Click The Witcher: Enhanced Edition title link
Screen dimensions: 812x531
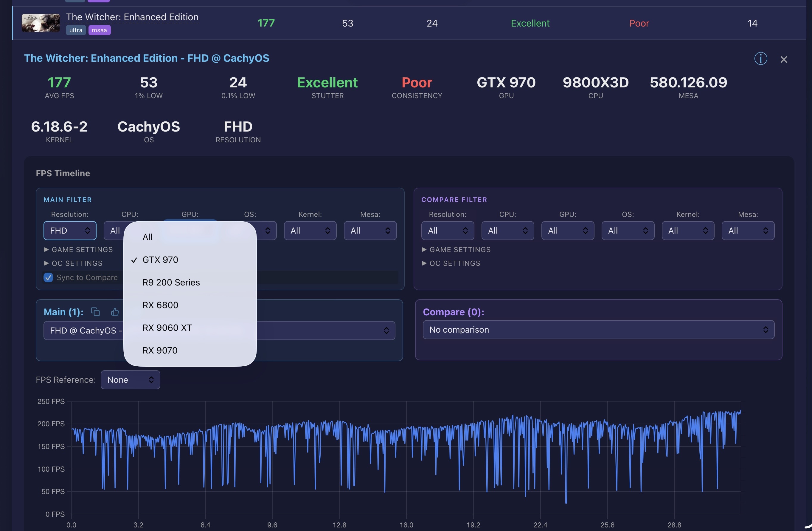132,17
